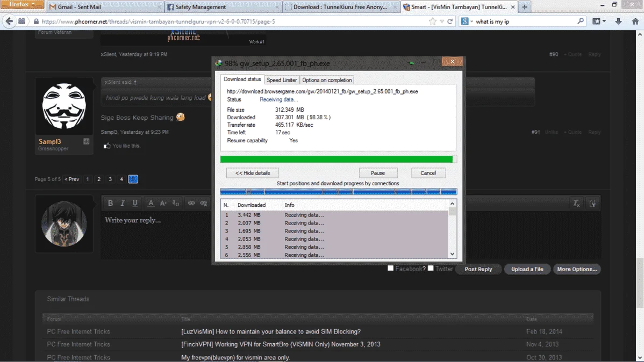Open bookmarks menu dropdown arrow
Viewport: 644px width, 362px height.
coord(604,21)
